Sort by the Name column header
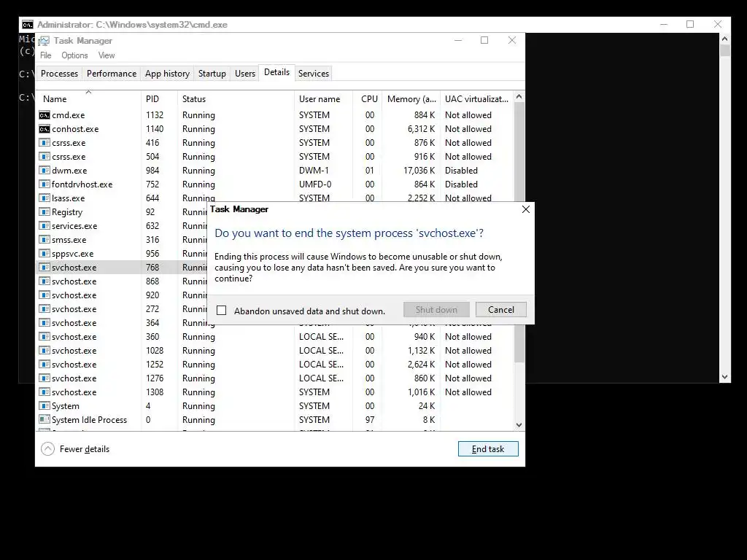 tap(88, 99)
